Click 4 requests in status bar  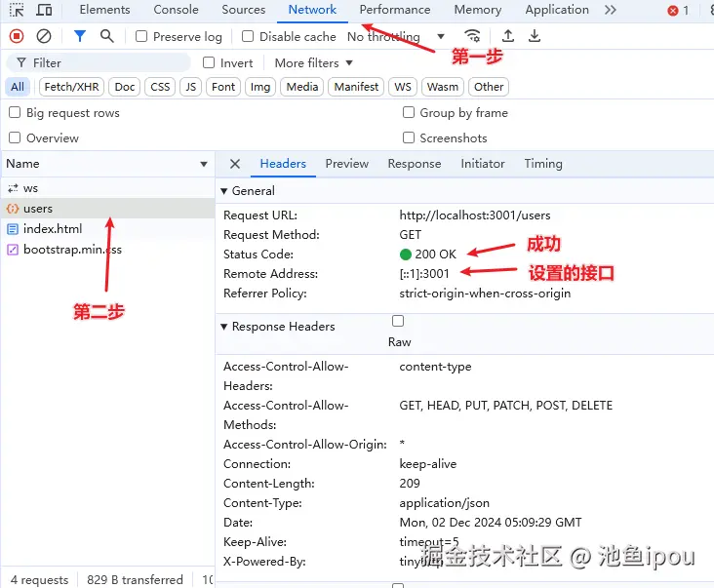(x=39, y=580)
